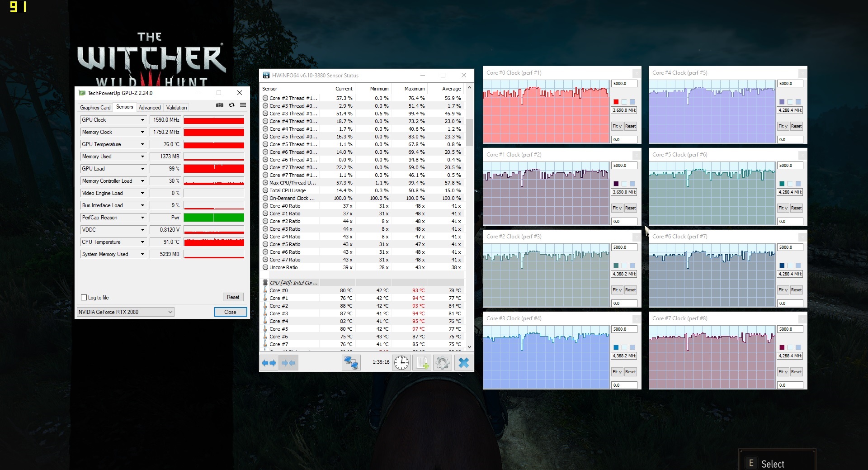Image resolution: width=868 pixels, height=470 pixels.
Task: Click the HWiNFO row icon for Uncore Ratio
Action: [265, 267]
